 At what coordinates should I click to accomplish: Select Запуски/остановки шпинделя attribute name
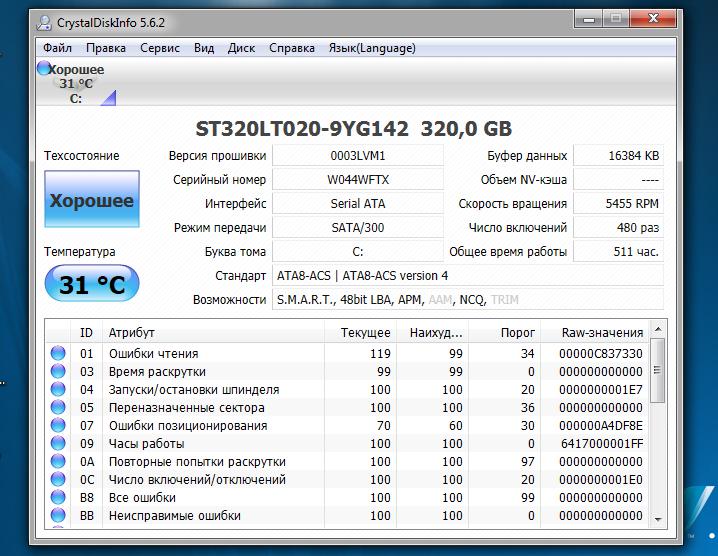(x=194, y=390)
